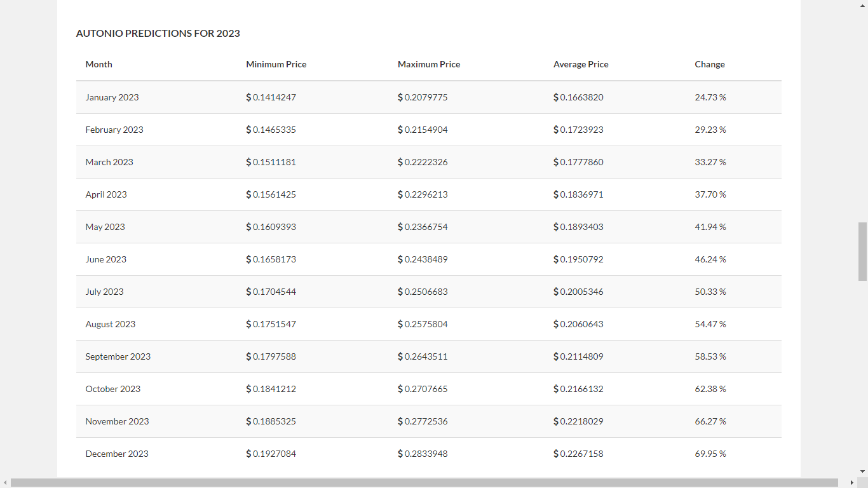The image size is (868, 488).
Task: Click the 46.24 % change value
Action: pyautogui.click(x=710, y=259)
